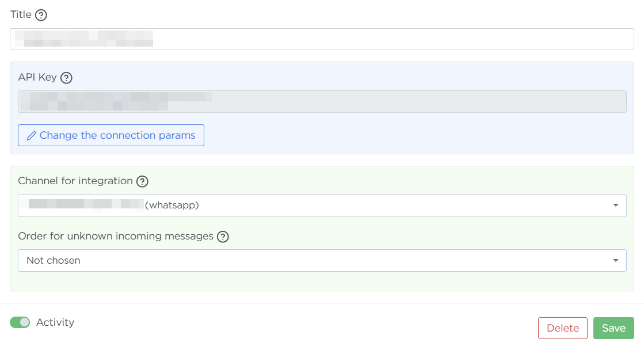Open the API Key help tooltip icon
This screenshot has width=644, height=350.
pos(66,78)
